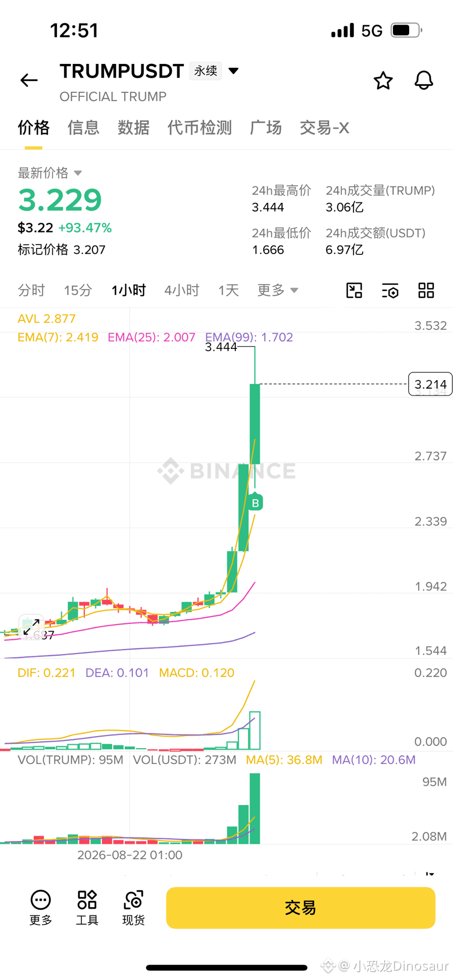The height and width of the screenshot is (980, 453).
Task: Open the 代币检测 tab
Action: click(200, 127)
